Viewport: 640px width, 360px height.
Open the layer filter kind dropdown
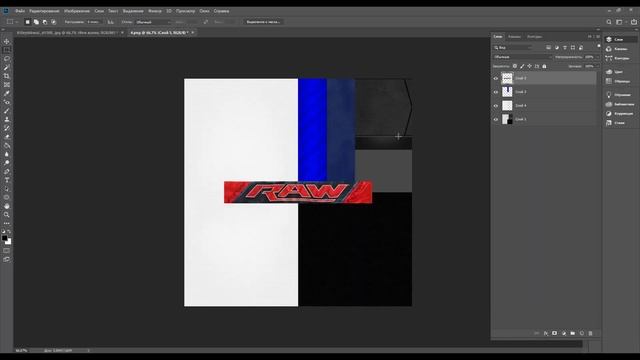click(x=513, y=48)
